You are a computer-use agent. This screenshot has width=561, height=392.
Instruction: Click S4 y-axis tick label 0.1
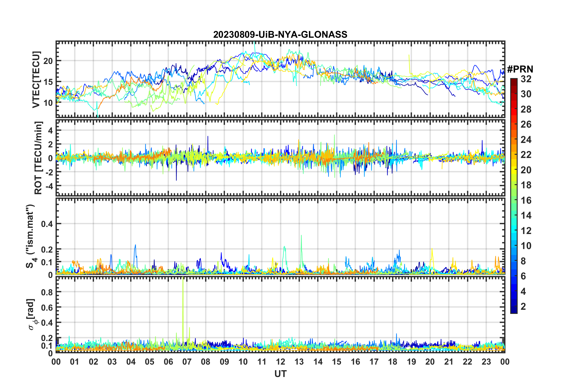click(x=47, y=262)
